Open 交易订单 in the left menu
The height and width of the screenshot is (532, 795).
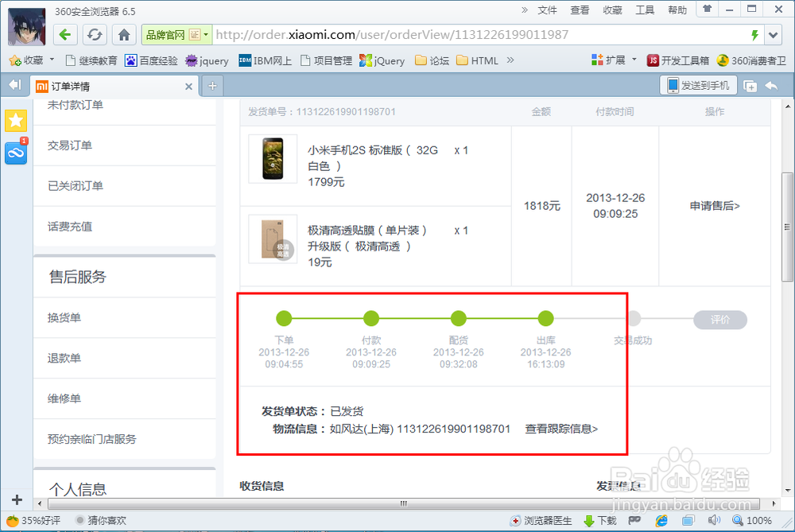tap(70, 146)
